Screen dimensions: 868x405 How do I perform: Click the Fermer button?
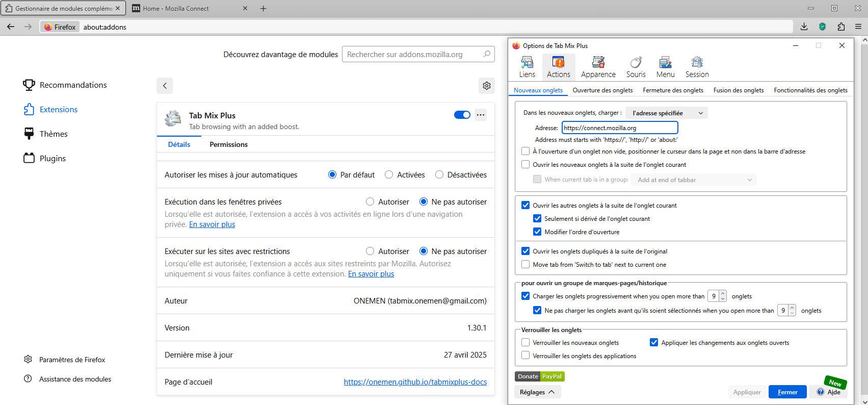(787, 392)
